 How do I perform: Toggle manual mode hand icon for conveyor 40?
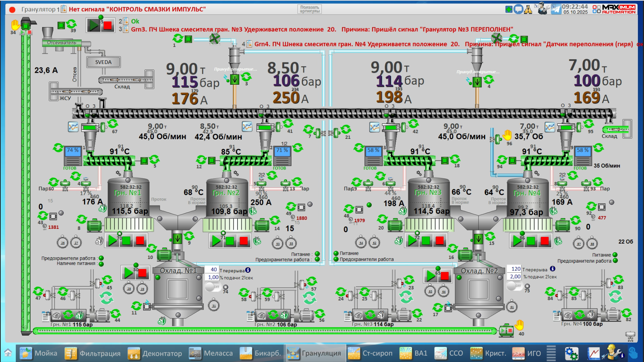(519, 325)
